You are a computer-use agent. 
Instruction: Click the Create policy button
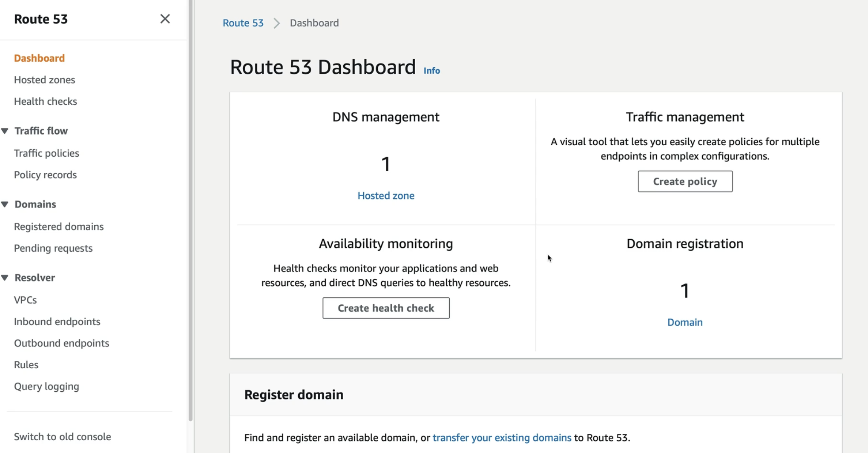tap(685, 181)
